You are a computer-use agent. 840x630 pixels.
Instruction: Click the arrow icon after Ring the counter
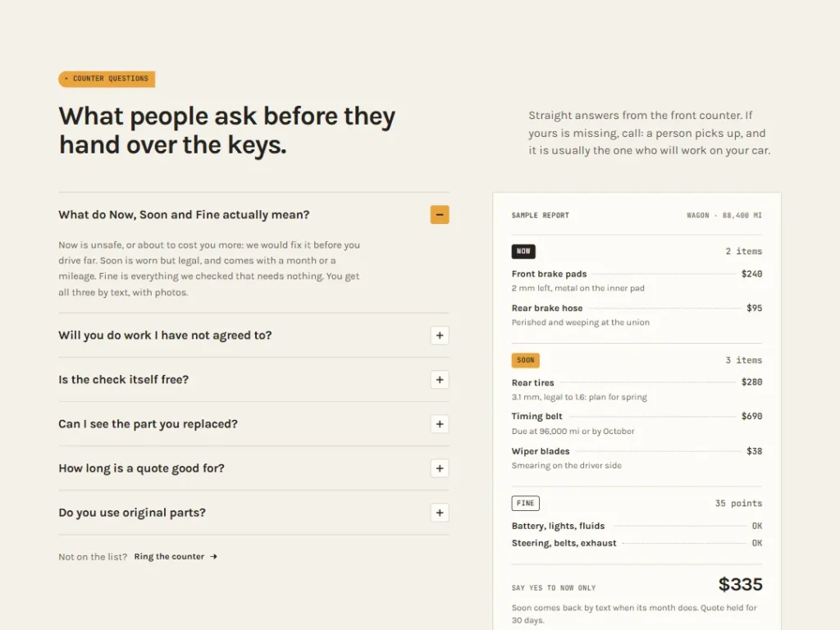coord(214,557)
